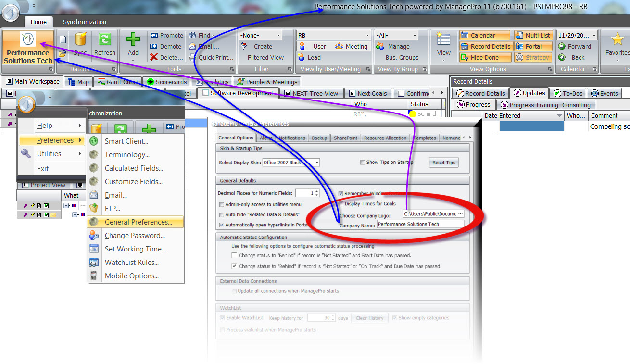
Task: Browse for company logo with ellipsis button
Action: coord(461,214)
